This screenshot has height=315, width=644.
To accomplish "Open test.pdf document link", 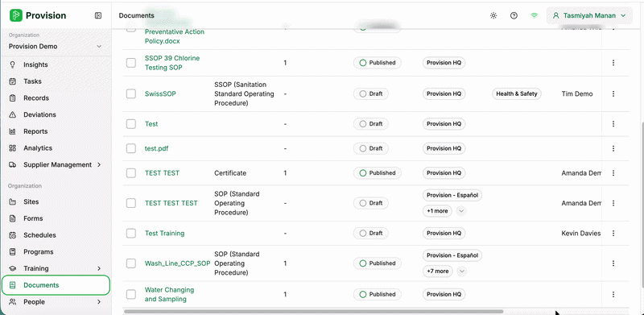I will click(x=156, y=148).
